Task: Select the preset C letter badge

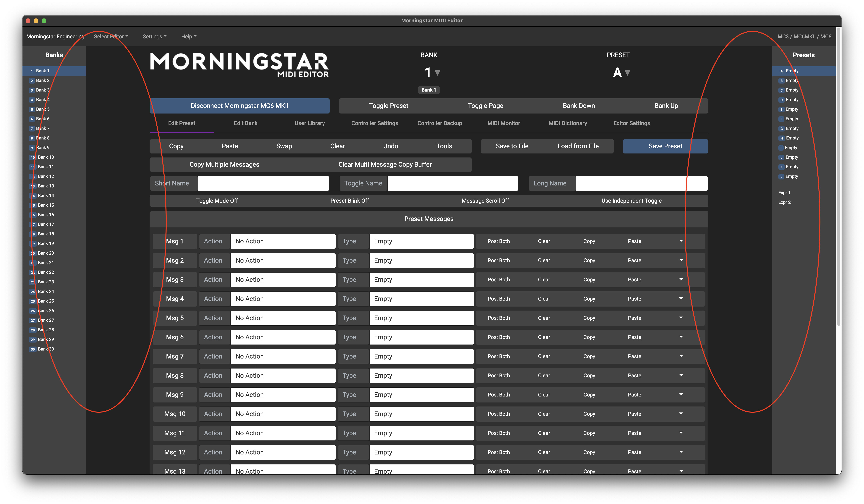Action: [x=781, y=90]
